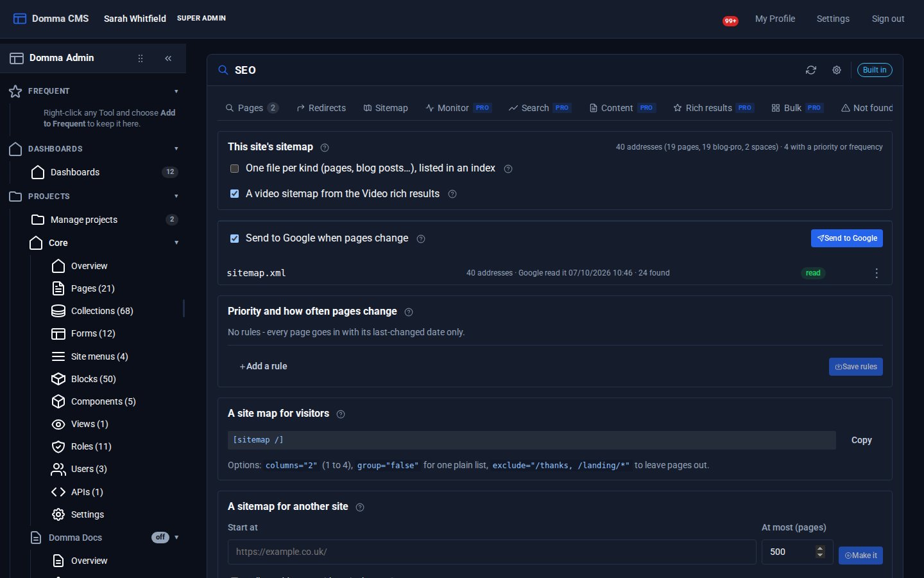Collapse the sidebar with double-chevron icon

click(x=168, y=58)
